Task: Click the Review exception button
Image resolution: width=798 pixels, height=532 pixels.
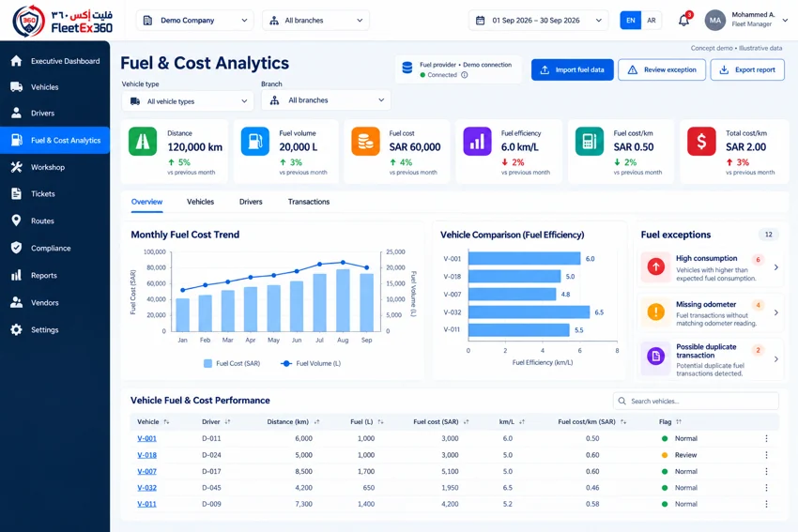Action: pos(662,69)
